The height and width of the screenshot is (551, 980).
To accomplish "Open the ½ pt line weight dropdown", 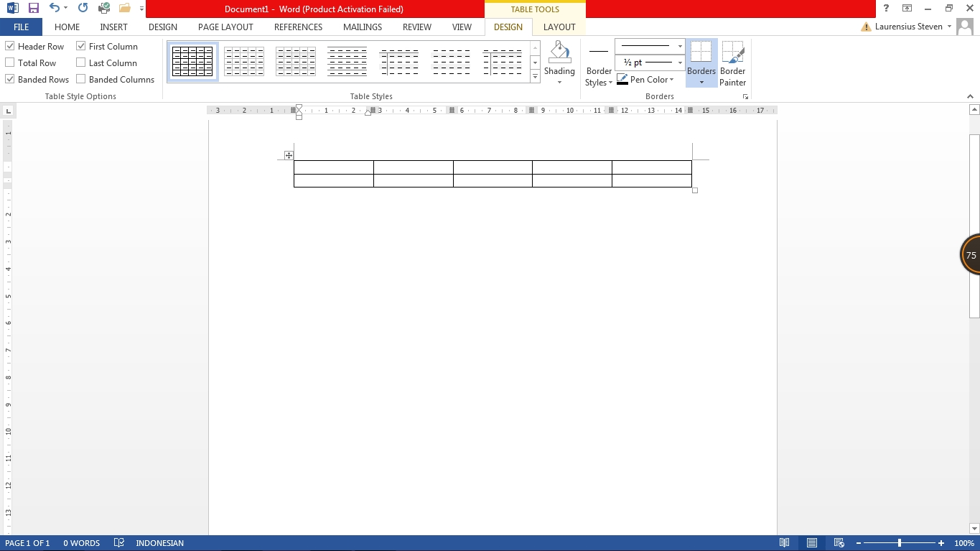I will click(679, 62).
